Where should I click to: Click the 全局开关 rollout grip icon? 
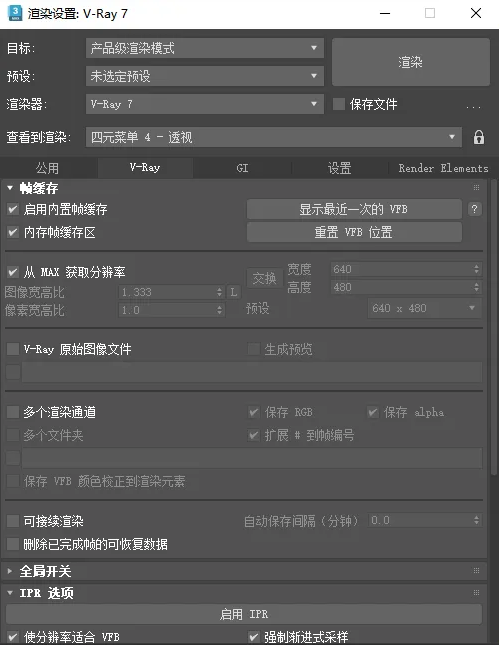click(476, 570)
